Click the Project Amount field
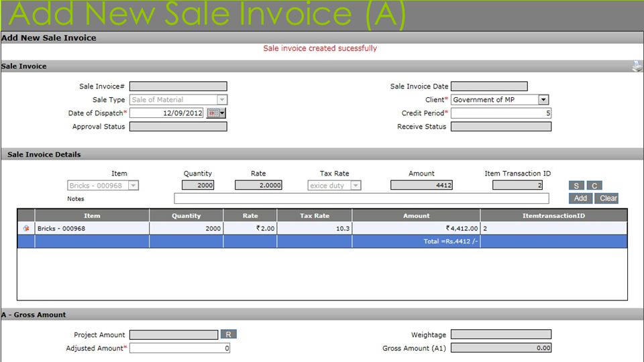The height and width of the screenshot is (362, 644). tap(174, 335)
